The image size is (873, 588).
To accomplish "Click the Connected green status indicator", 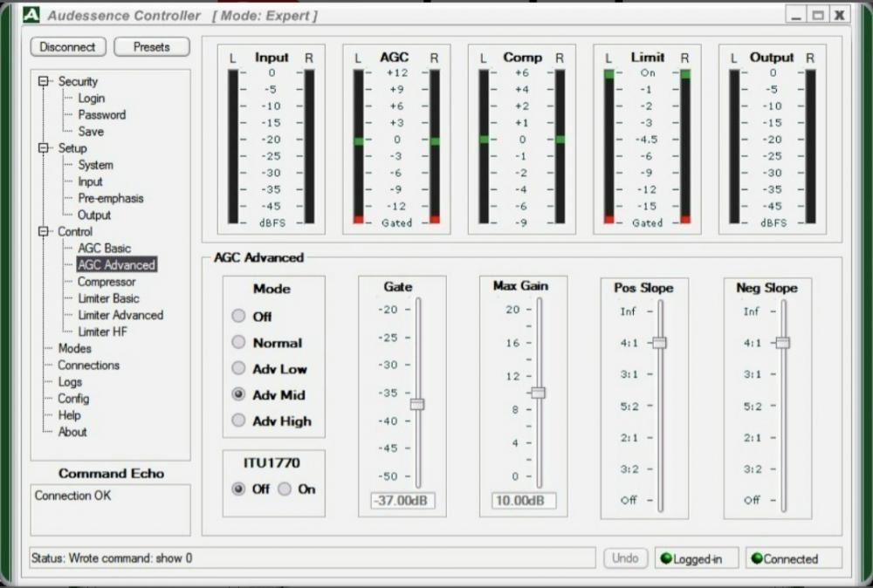I will (757, 558).
